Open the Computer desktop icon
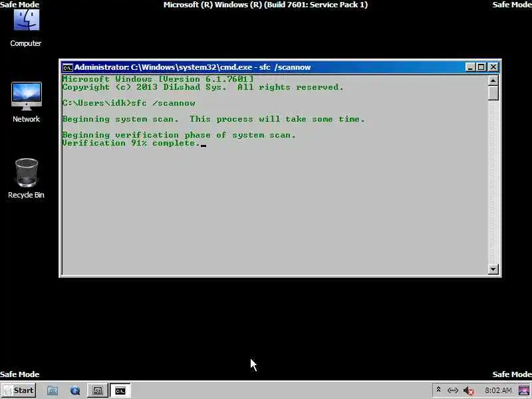The image size is (532, 399). click(26, 28)
